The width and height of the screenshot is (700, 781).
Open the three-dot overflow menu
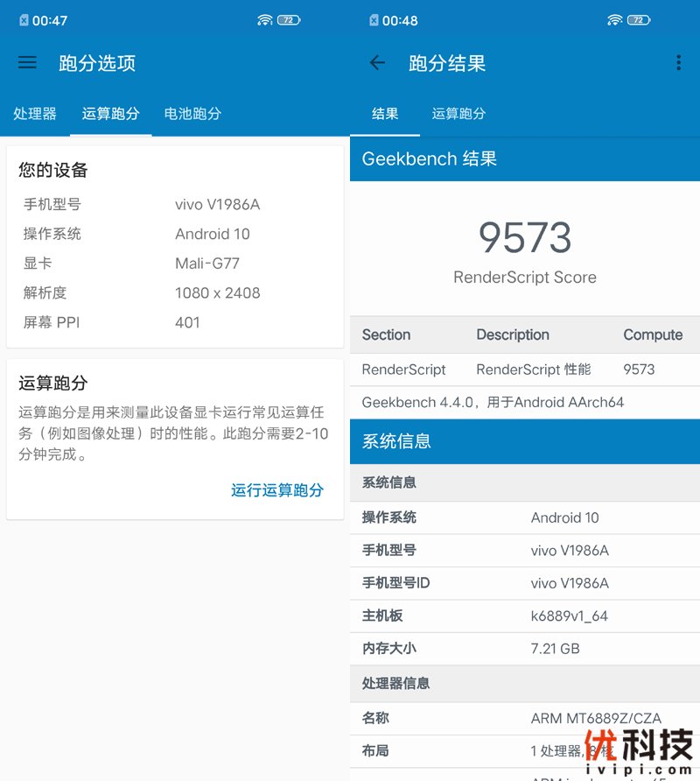pos(678,62)
